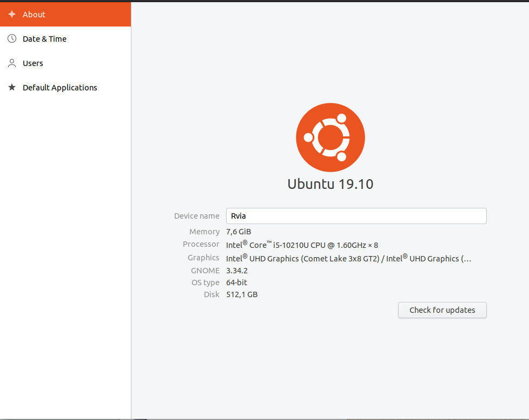Viewport: 529px width, 420px height.
Task: Click the GNOME version 3.34.2
Action: pos(237,271)
